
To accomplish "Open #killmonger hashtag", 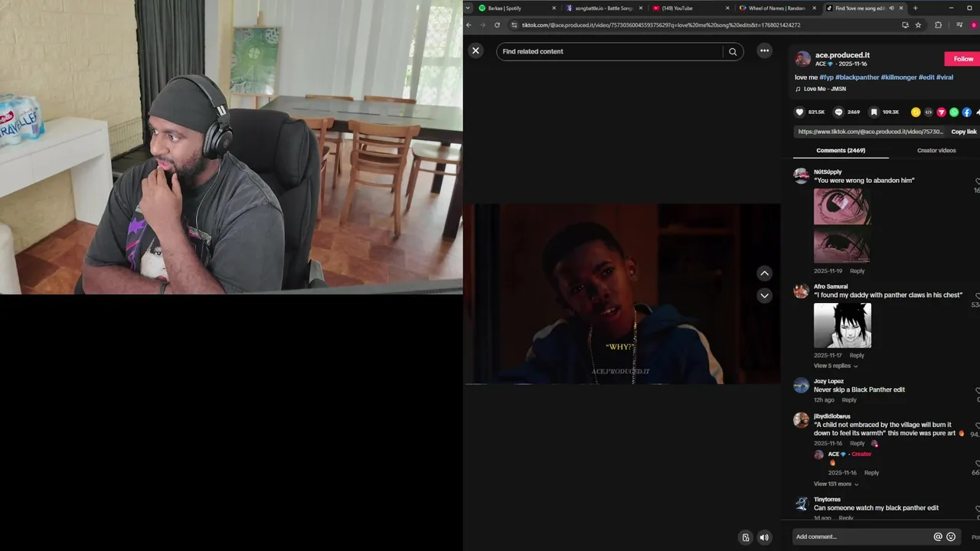I will tap(899, 77).
